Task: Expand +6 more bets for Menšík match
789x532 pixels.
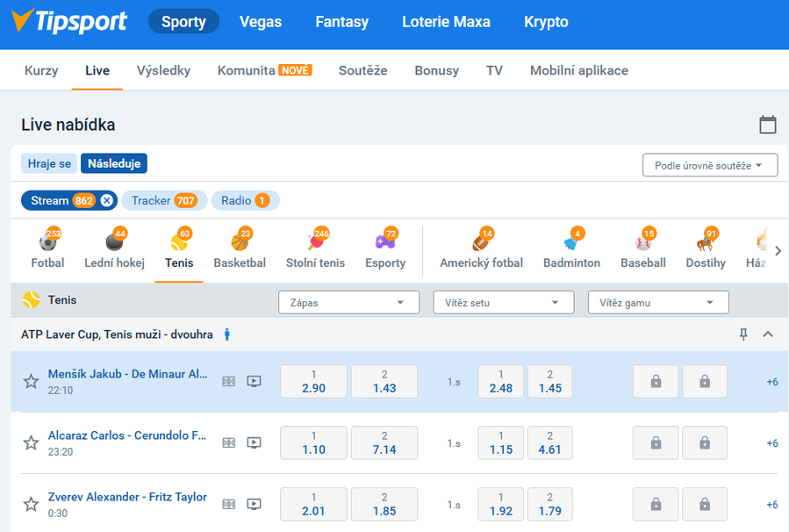Action: [x=772, y=382]
